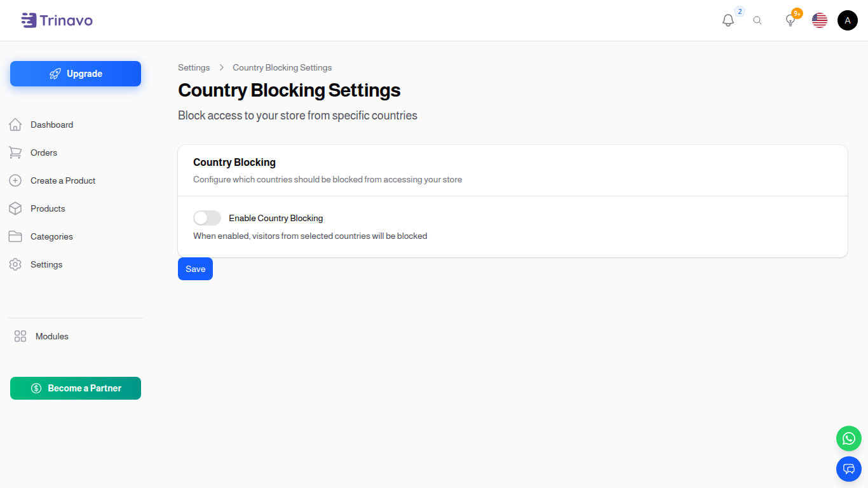Open the live chat support bubble

click(x=849, y=469)
